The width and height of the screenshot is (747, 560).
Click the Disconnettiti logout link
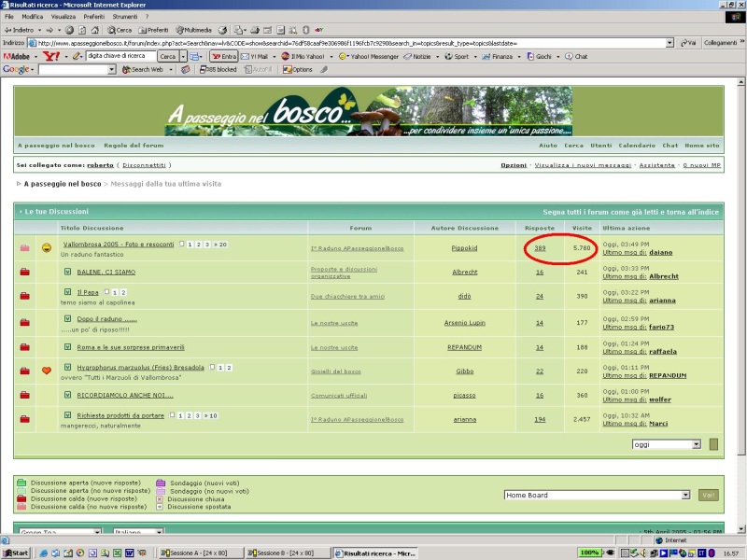[146, 165]
